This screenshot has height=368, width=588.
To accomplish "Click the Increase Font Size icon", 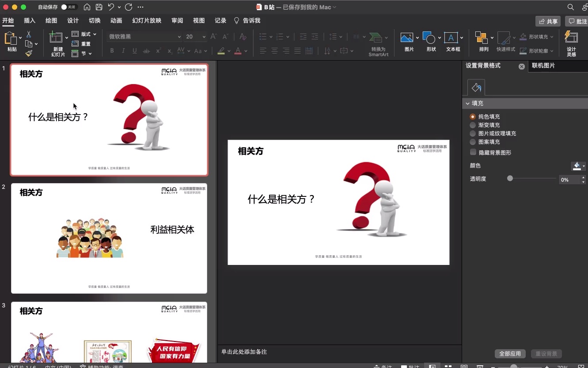I will click(214, 37).
